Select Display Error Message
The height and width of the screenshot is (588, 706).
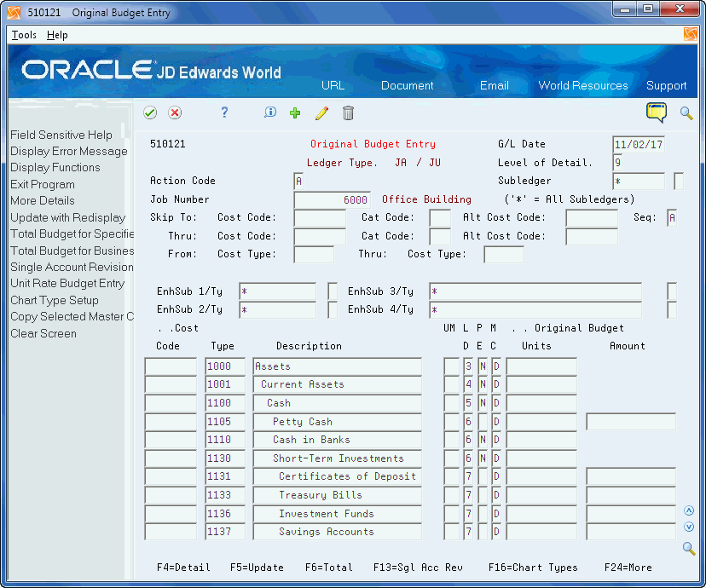(x=69, y=151)
